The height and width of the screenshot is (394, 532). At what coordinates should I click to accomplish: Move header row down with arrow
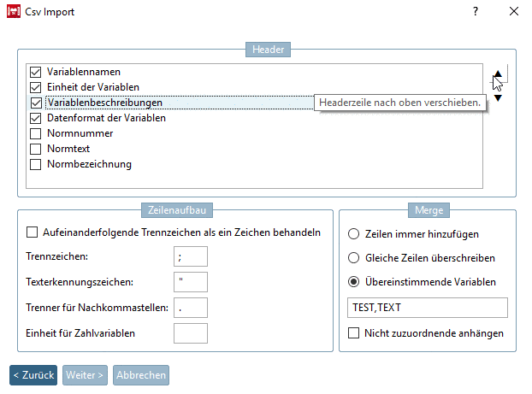click(x=498, y=98)
